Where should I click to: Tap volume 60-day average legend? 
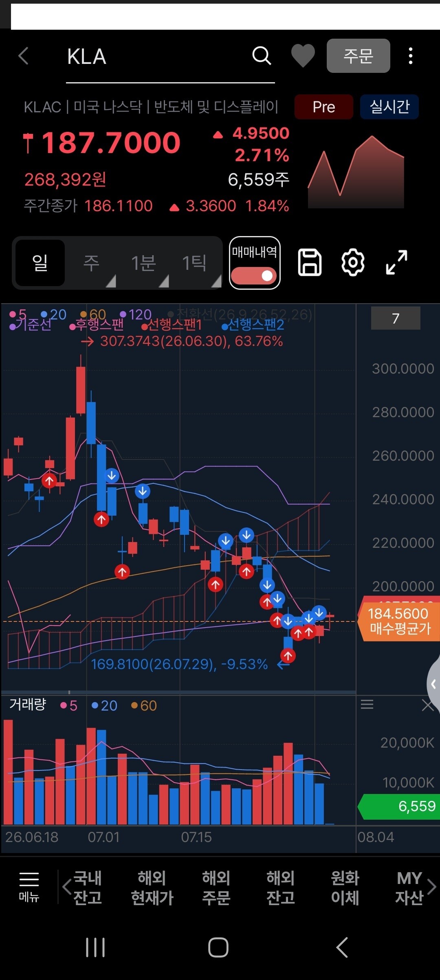(x=144, y=705)
